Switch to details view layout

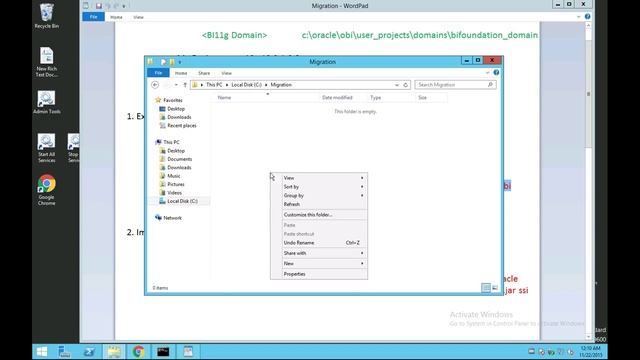tap(486, 288)
